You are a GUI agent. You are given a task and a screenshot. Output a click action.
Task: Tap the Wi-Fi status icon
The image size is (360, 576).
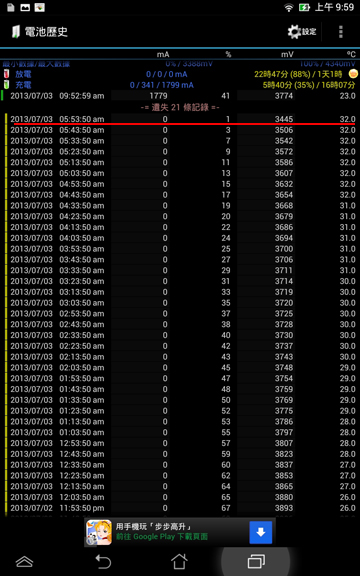pos(289,7)
